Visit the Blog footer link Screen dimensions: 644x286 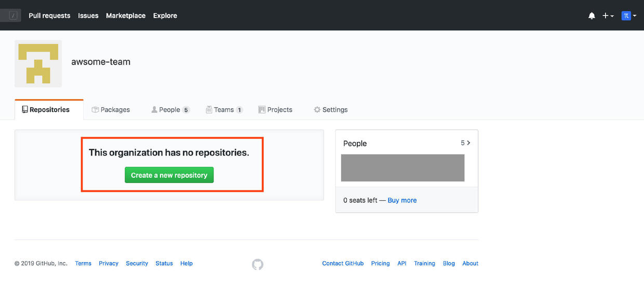click(449, 264)
